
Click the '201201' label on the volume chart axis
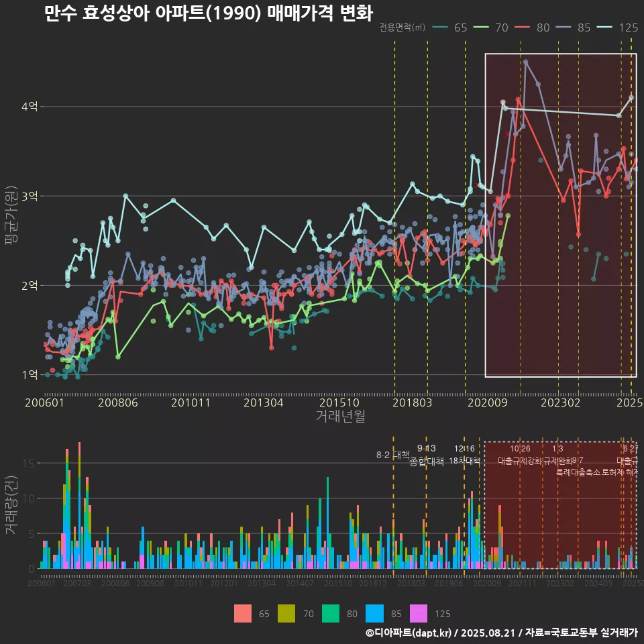tap(224, 583)
